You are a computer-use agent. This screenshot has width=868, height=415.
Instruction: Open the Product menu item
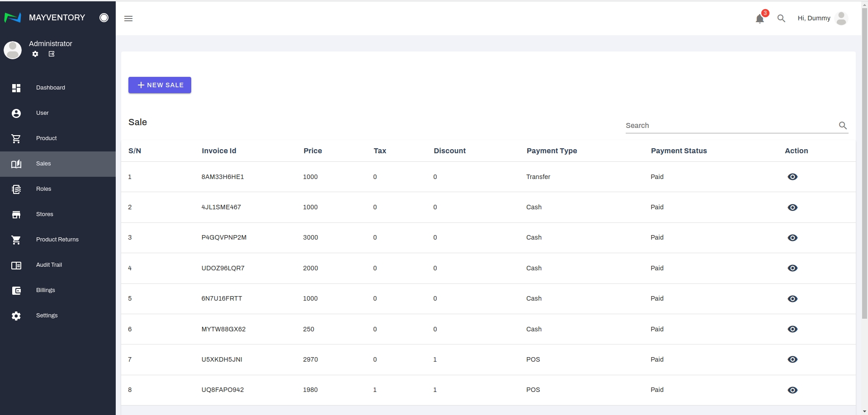[x=47, y=138]
